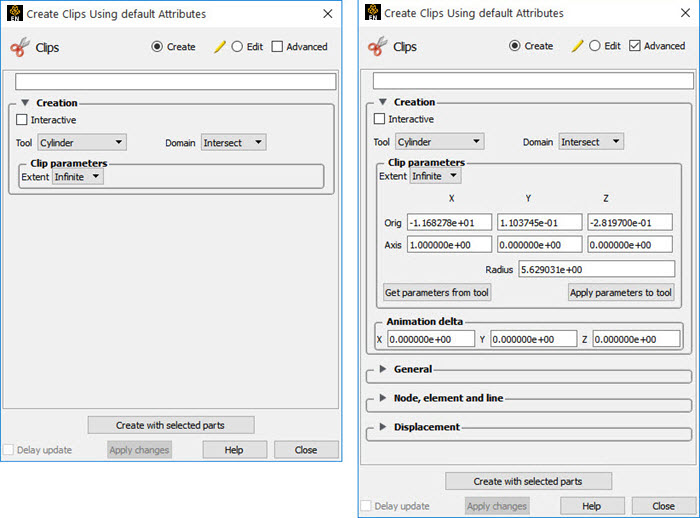This screenshot has height=518, width=700.
Task: Close the right Create Clips window
Action: click(685, 13)
